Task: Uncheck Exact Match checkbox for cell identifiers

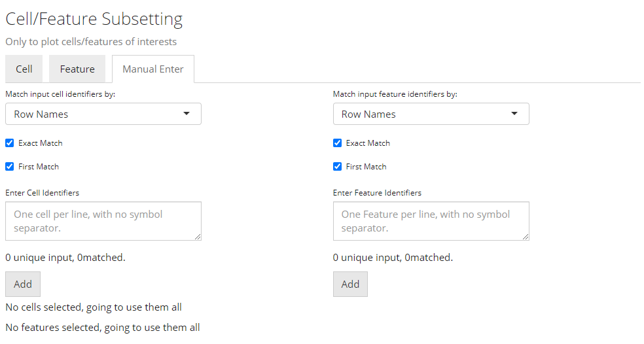Action: coord(10,143)
